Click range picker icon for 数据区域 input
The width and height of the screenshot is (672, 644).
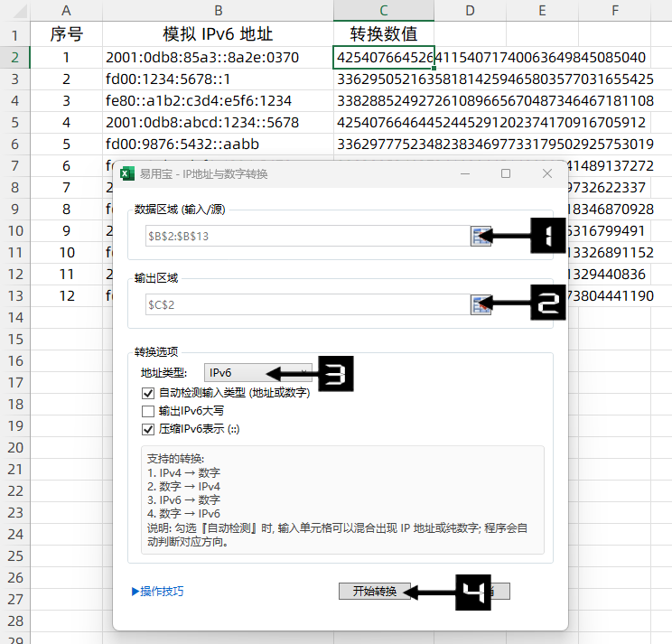pos(480,236)
